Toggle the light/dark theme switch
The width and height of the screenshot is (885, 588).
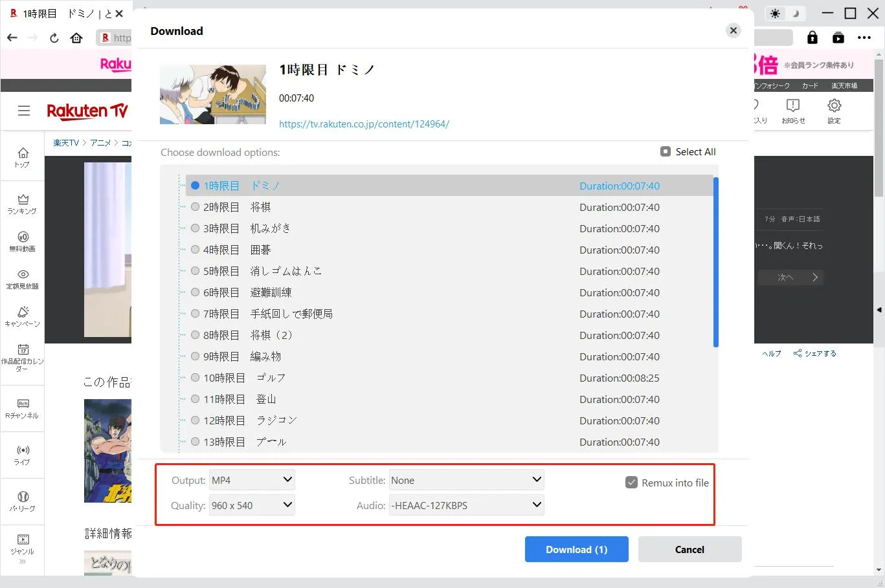click(784, 14)
